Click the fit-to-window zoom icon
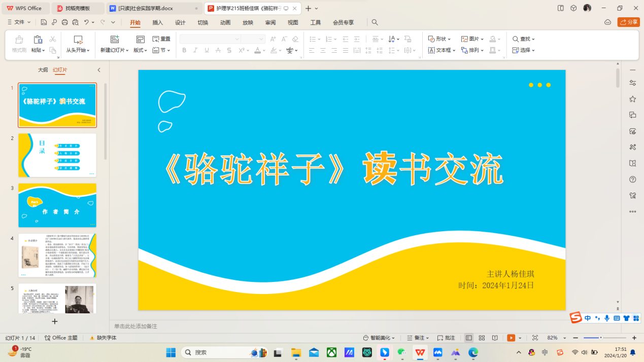 (535, 338)
